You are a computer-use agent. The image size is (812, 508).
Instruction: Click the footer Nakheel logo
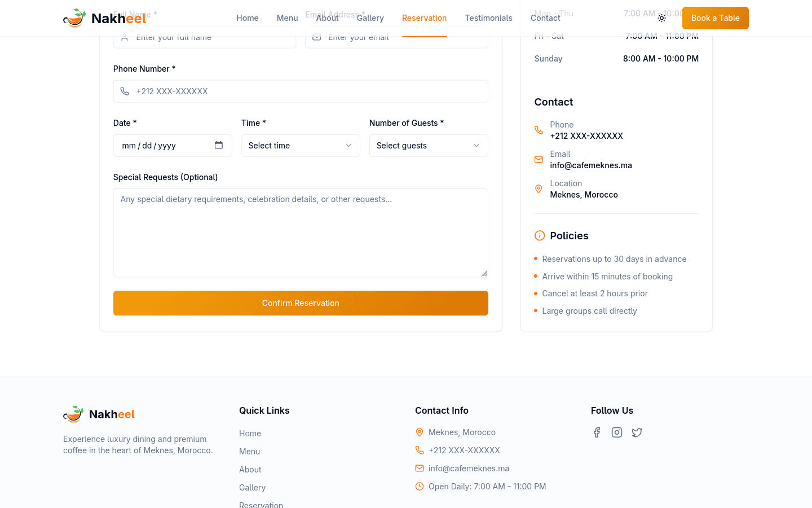[99, 414]
